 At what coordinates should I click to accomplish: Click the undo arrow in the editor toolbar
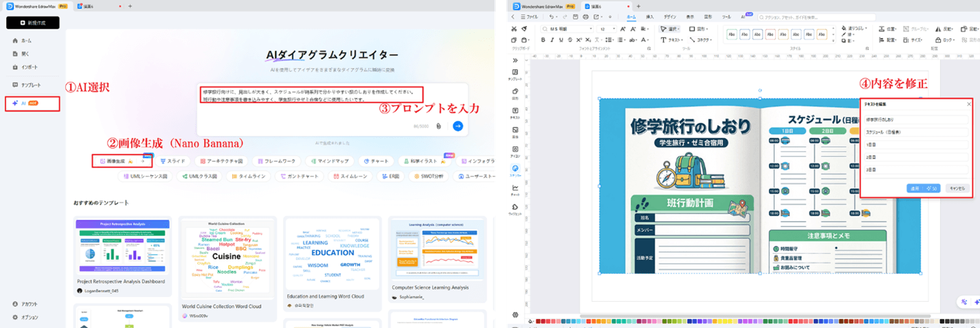click(551, 16)
